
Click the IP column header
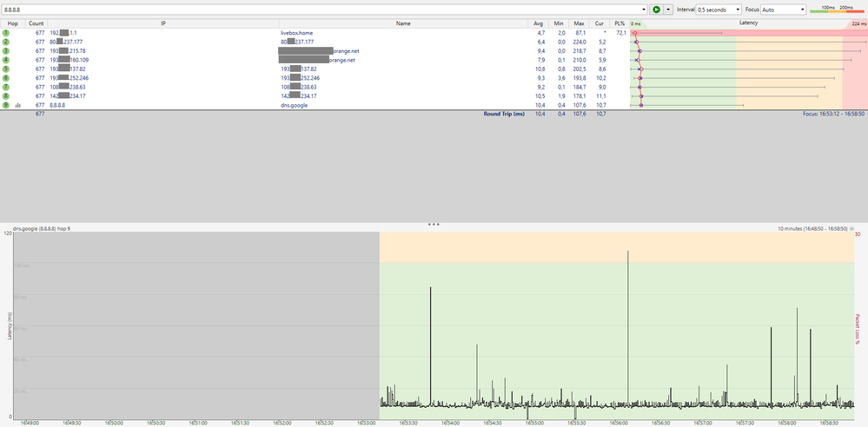(x=163, y=23)
